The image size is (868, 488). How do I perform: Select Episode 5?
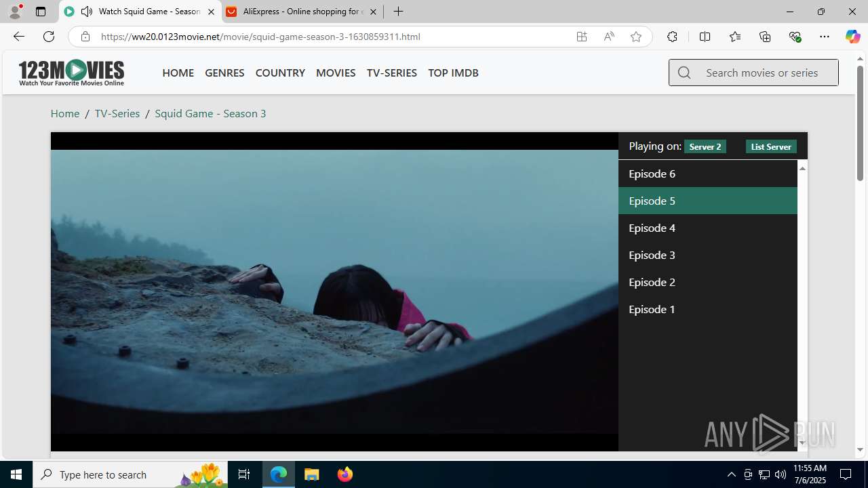[707, 201]
